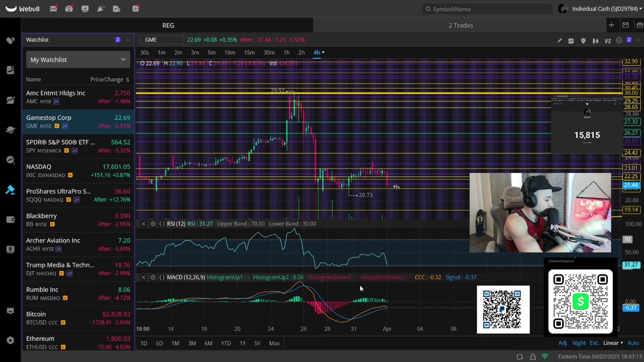Open the chat message icon in left sidebar

(x=11, y=311)
